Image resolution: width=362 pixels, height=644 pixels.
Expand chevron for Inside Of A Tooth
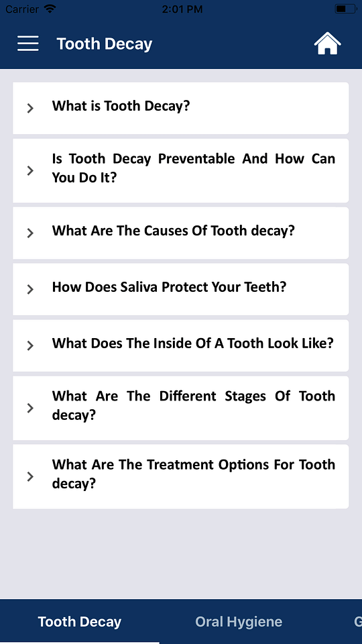(x=30, y=346)
